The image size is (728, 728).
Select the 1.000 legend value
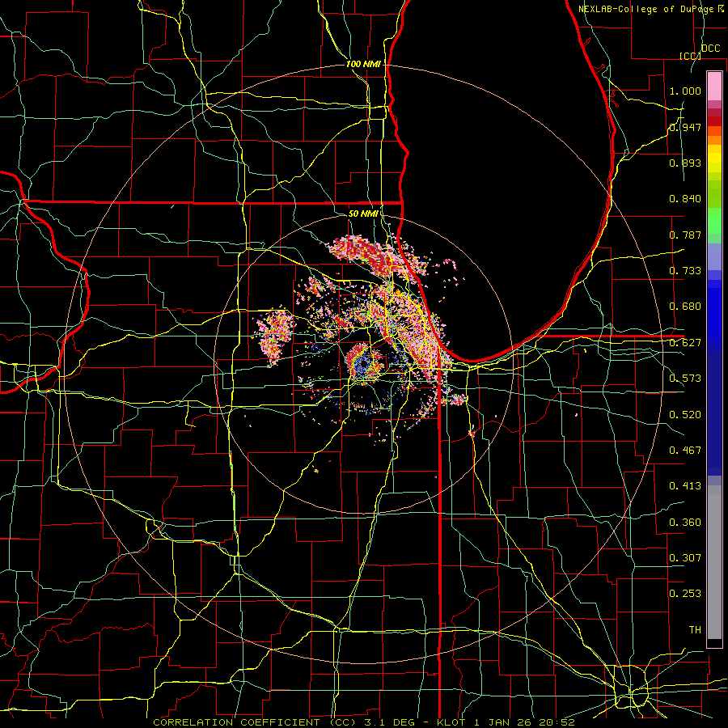coord(685,91)
